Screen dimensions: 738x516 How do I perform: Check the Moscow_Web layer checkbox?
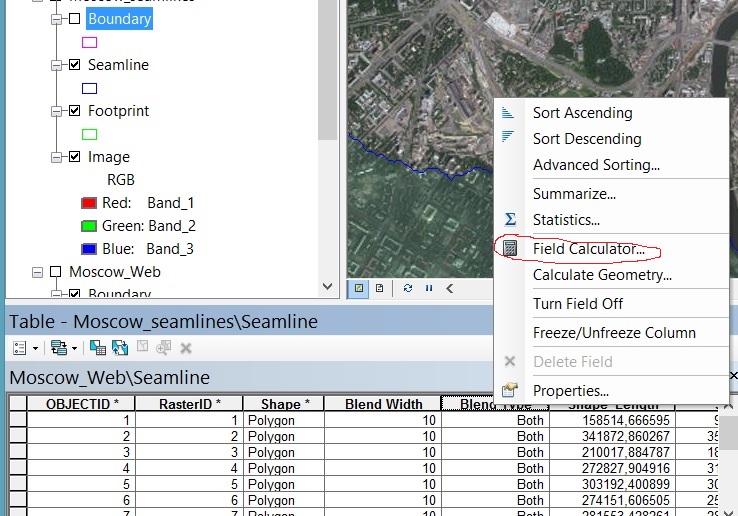click(x=56, y=272)
